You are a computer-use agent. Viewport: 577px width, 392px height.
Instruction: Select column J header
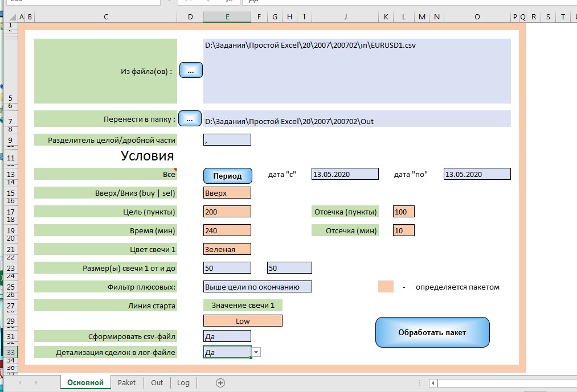point(345,17)
